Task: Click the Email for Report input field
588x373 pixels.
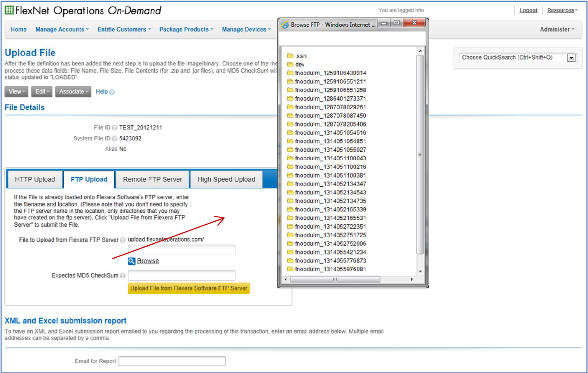Action: click(172, 361)
